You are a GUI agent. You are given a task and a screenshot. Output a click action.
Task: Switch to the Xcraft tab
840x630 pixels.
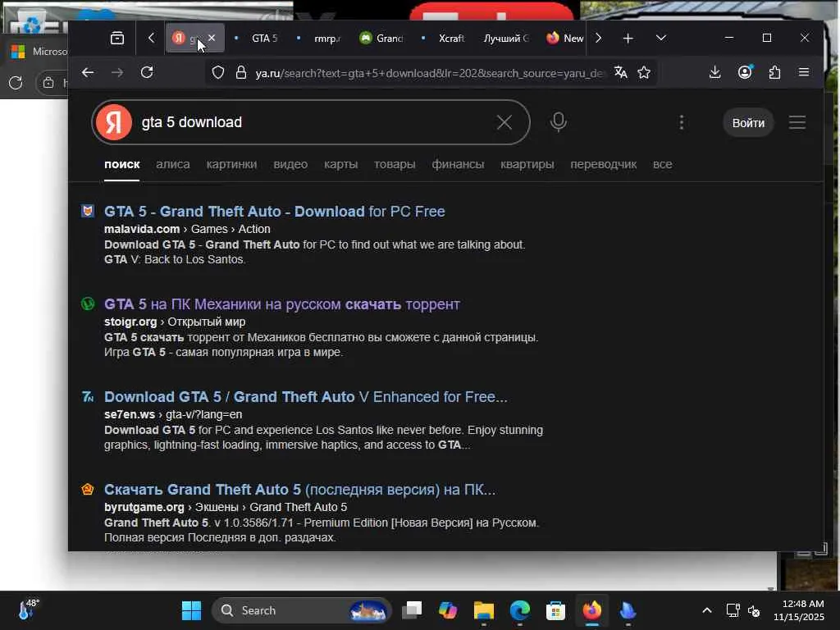[444, 38]
